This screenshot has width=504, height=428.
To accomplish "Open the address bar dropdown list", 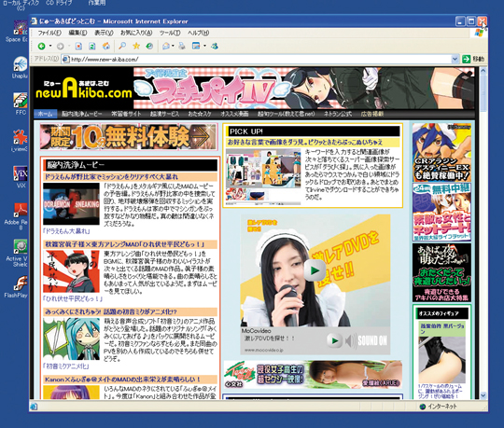I will [455, 59].
